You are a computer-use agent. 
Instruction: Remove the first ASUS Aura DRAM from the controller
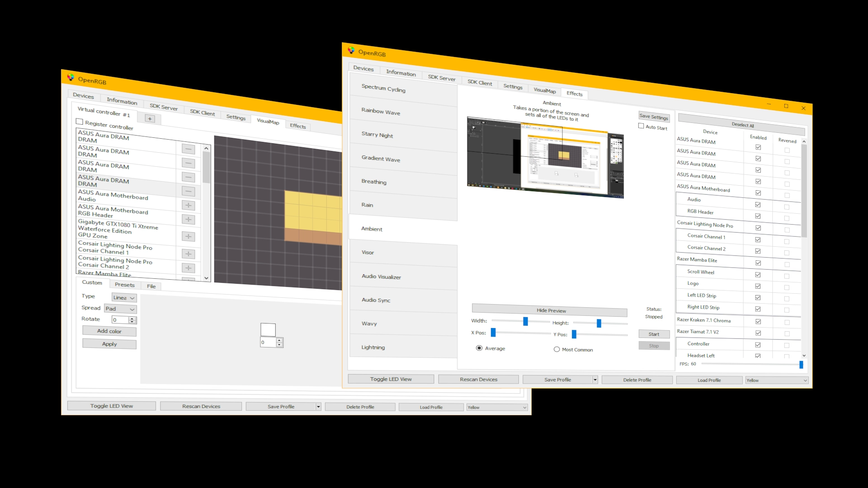pos(189,149)
